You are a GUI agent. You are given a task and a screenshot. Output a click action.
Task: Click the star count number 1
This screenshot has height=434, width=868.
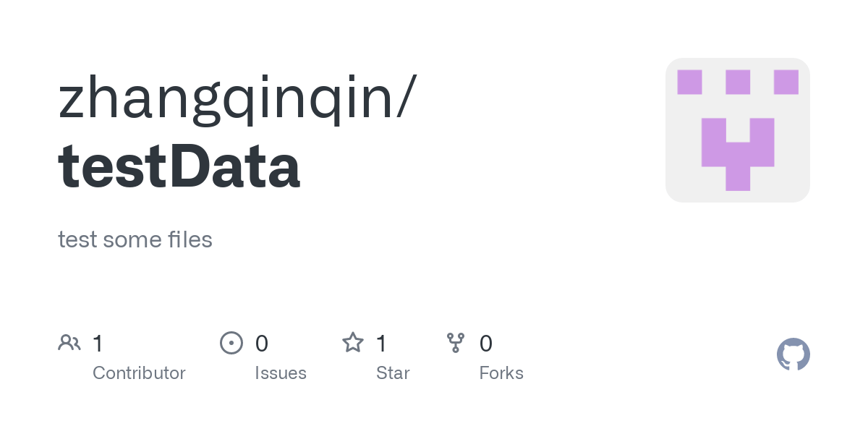(381, 344)
